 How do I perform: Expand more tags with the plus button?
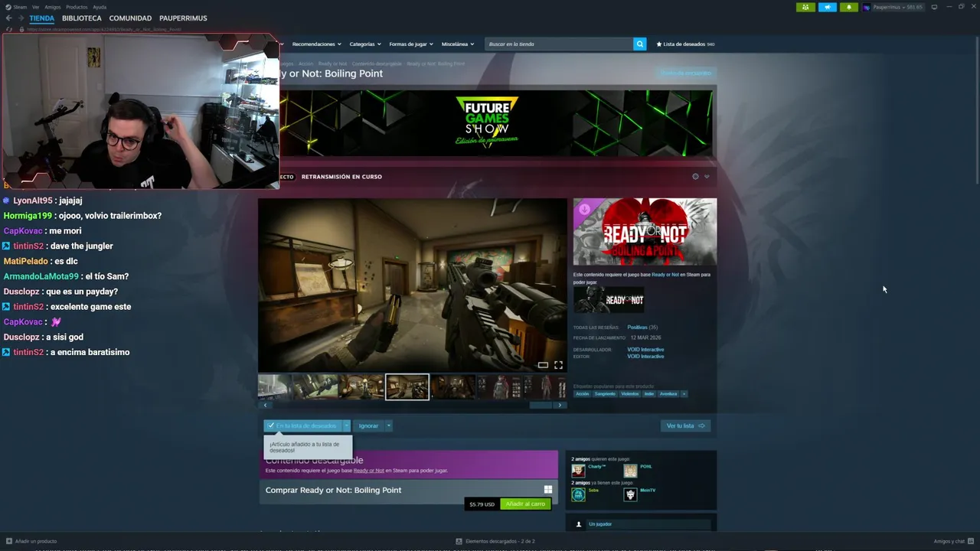pyautogui.click(x=684, y=394)
